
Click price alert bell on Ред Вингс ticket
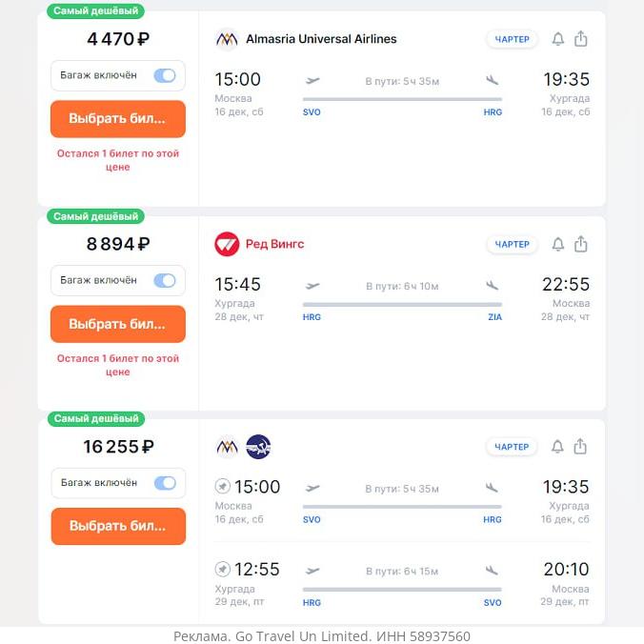(558, 245)
